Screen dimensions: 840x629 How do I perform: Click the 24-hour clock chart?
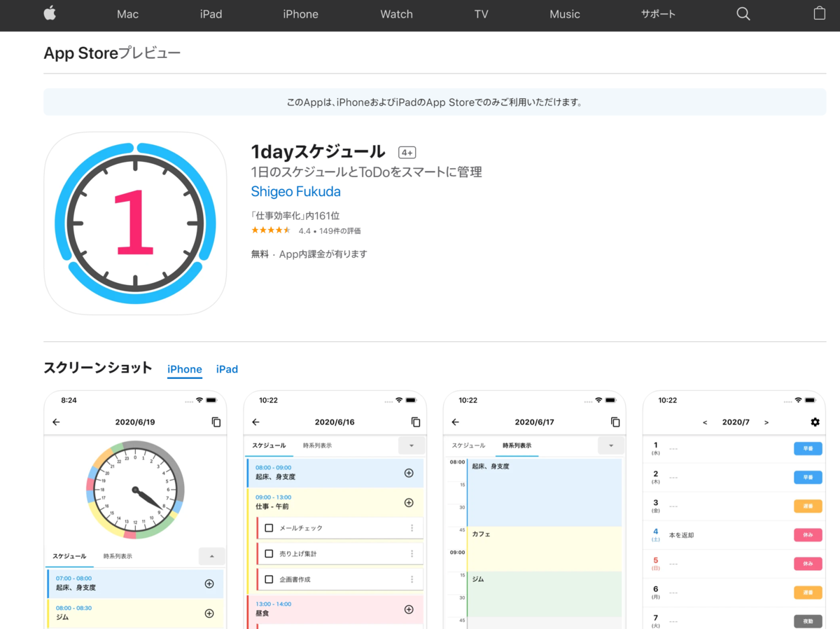coord(135,490)
